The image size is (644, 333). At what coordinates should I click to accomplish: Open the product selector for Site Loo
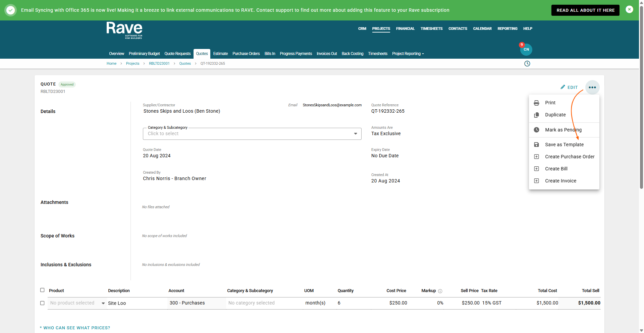click(x=77, y=303)
